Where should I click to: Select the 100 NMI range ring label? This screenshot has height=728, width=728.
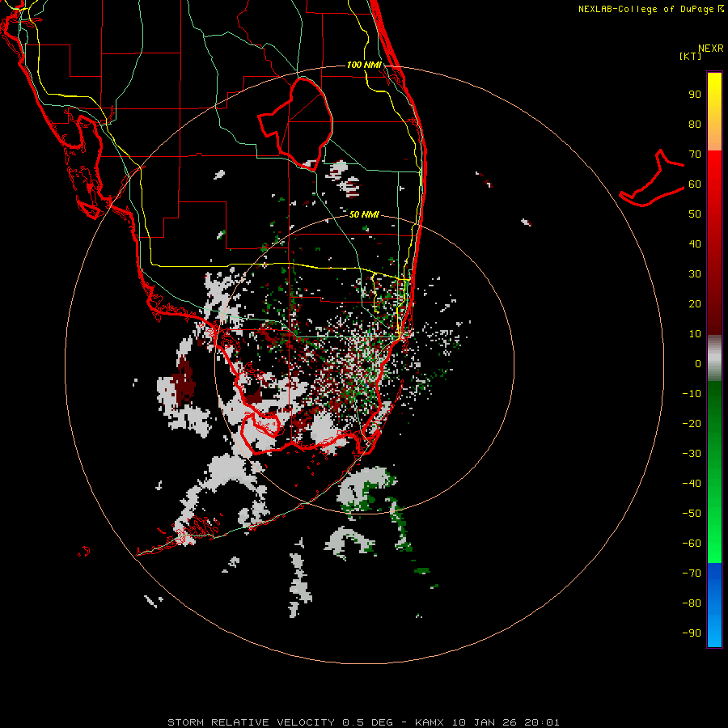(364, 65)
